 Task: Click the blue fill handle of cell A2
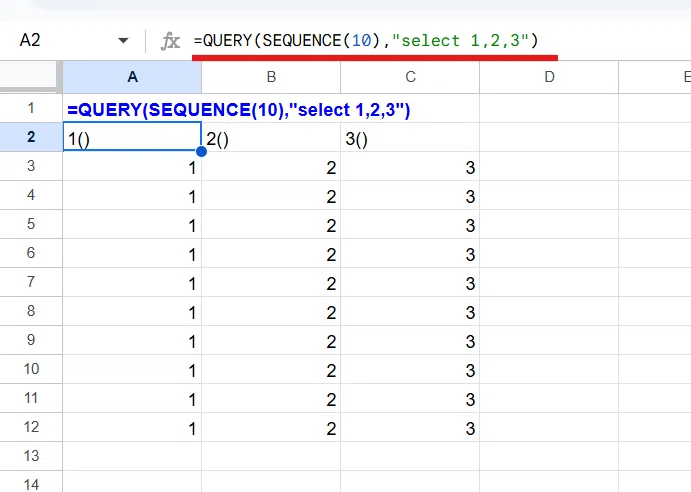point(201,151)
